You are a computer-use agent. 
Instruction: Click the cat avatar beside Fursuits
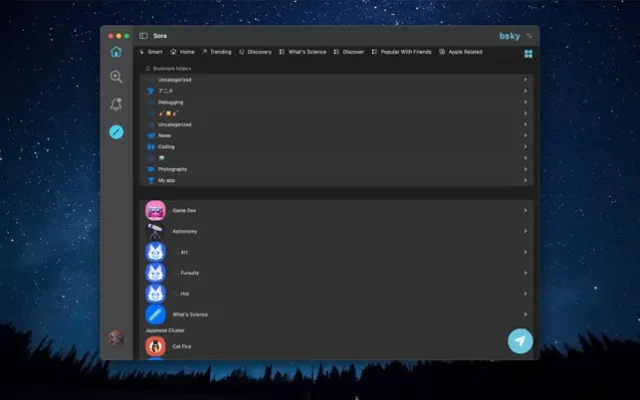click(x=156, y=273)
